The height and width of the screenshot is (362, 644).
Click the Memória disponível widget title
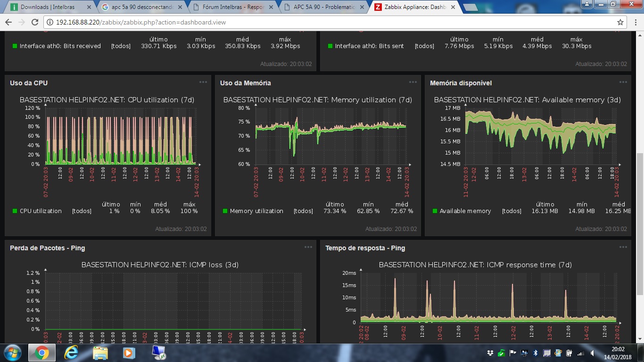[461, 83]
